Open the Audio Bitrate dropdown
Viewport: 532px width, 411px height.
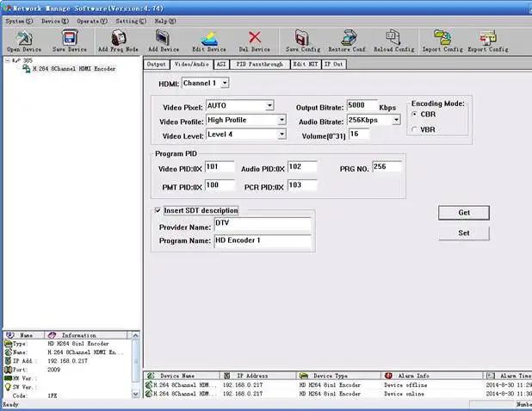pos(395,120)
